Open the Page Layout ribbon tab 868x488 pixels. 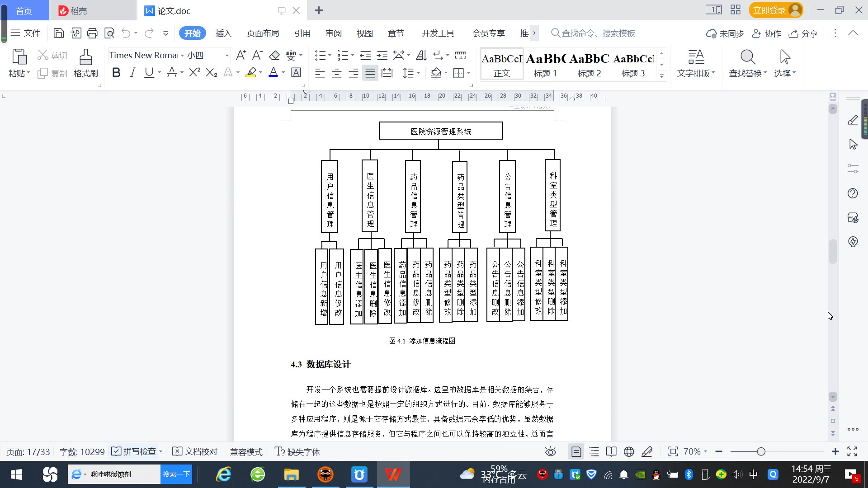tap(263, 33)
